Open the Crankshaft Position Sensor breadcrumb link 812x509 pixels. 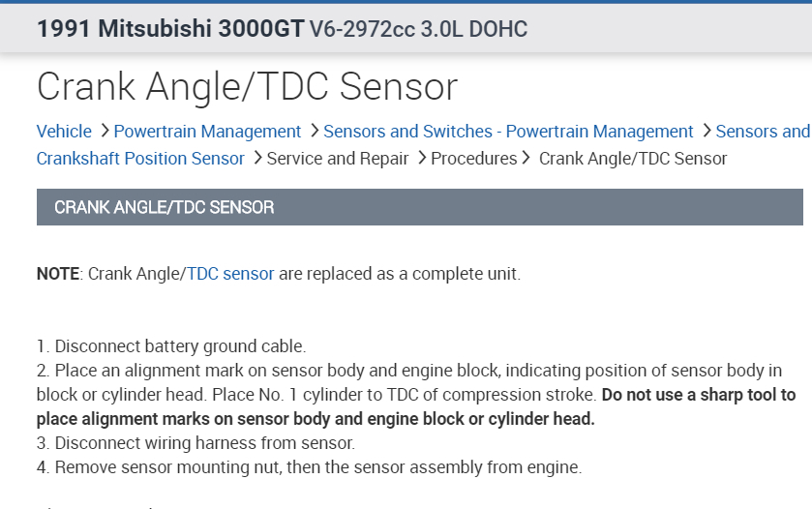tap(140, 158)
